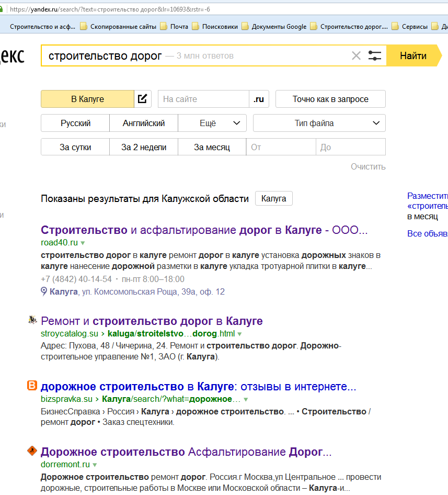This screenshot has height=495, width=448.
Task: Click the stroycatalog.su favicon icon
Action: coord(32,320)
